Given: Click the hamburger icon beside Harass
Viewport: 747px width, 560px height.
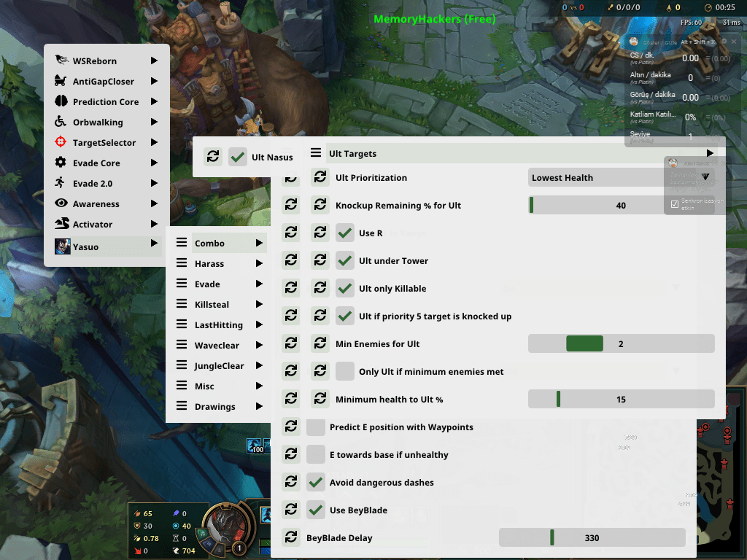Looking at the screenshot, I should [x=182, y=262].
